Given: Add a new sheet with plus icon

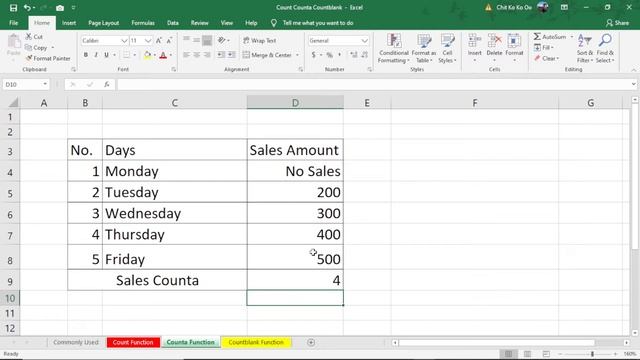Looking at the screenshot, I should 311,342.
